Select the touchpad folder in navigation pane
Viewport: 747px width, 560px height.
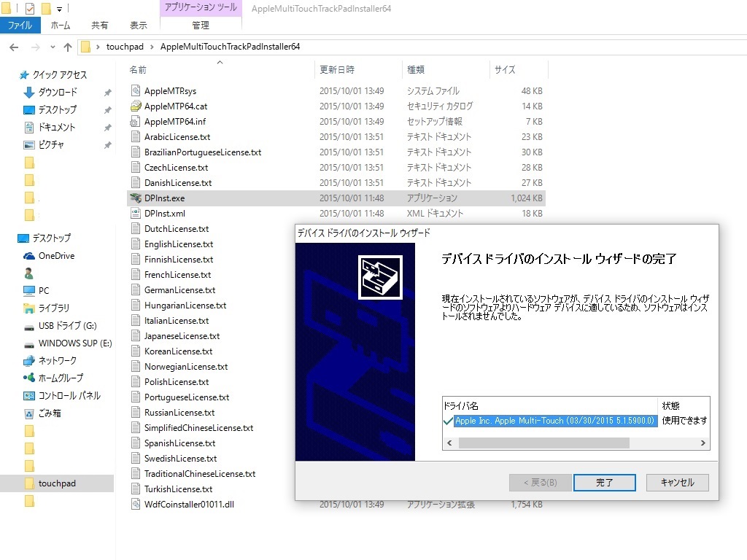coord(57,483)
